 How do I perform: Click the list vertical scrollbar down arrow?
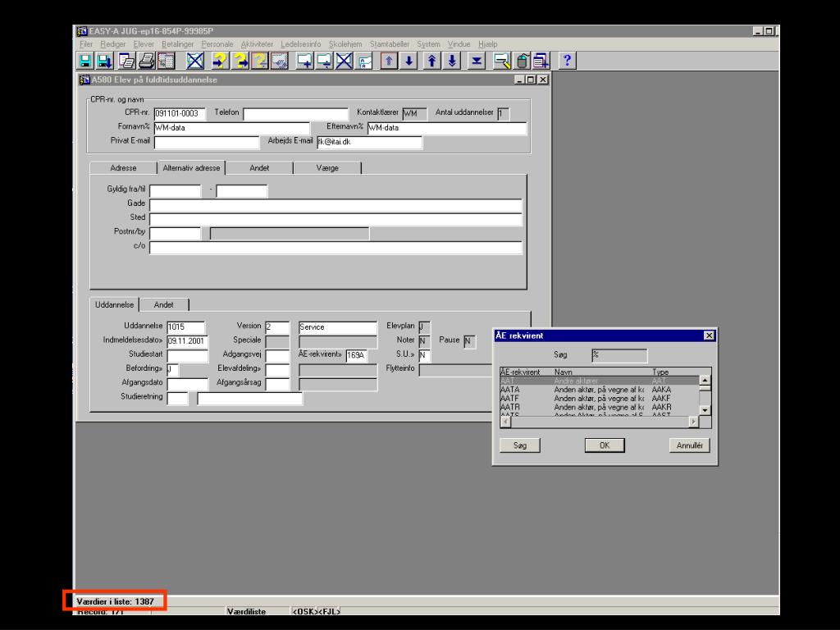tap(705, 410)
